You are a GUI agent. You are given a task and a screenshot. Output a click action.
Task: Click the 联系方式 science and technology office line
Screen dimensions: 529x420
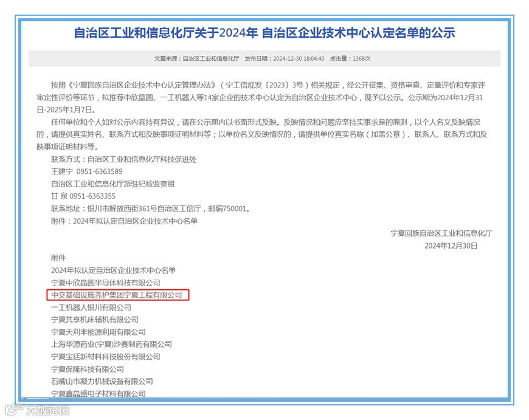[123, 159]
